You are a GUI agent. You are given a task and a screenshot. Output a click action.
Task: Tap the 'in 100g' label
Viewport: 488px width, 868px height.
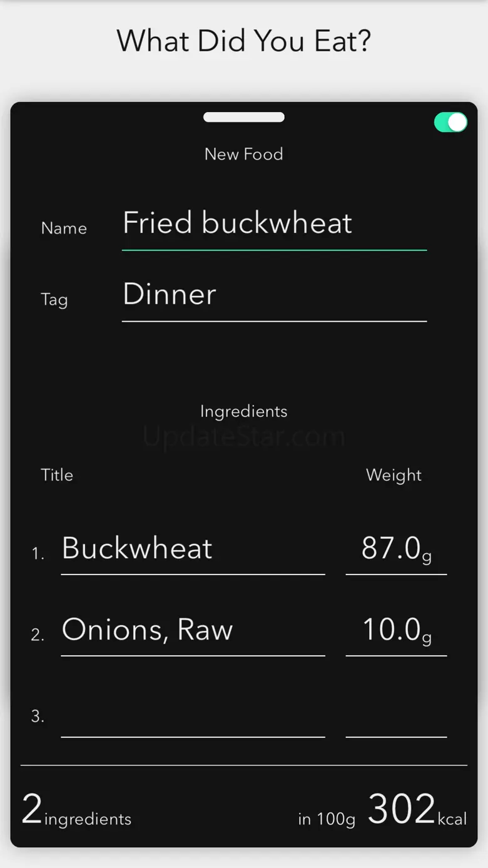coord(327,819)
